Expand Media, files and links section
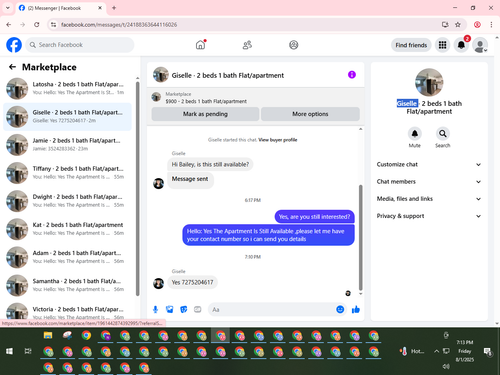The width and height of the screenshot is (500, 375). click(429, 199)
